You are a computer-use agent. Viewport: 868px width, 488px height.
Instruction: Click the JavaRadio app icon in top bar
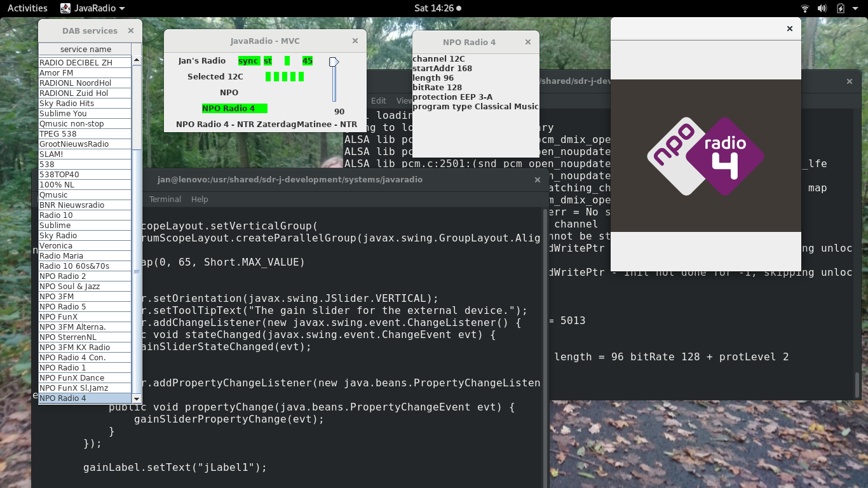click(65, 8)
